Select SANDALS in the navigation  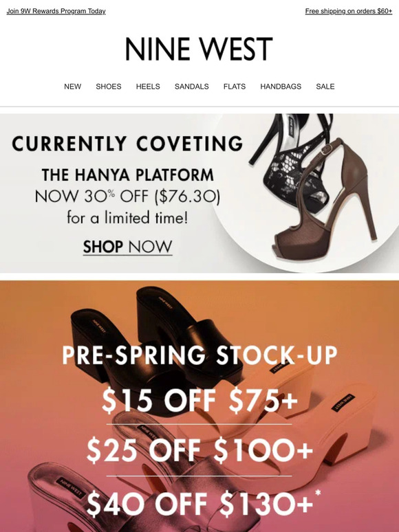click(191, 87)
